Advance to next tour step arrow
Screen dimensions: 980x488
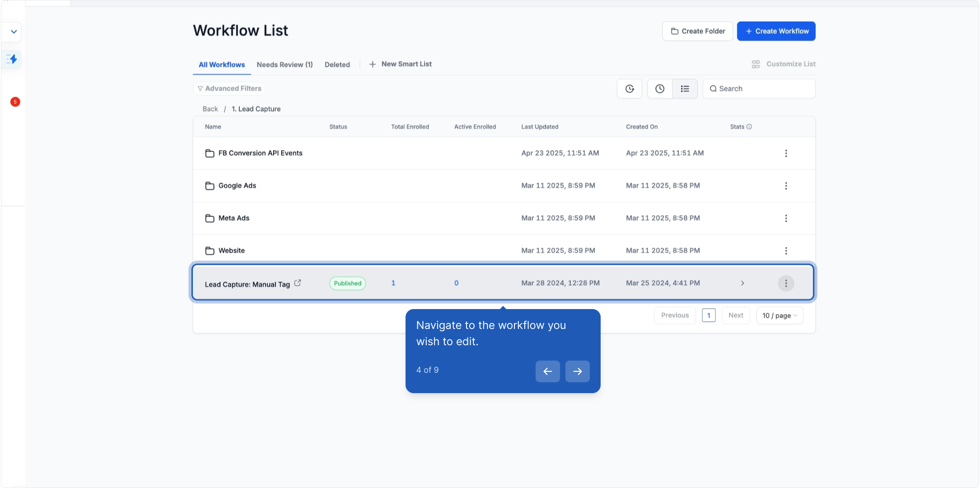click(x=578, y=371)
